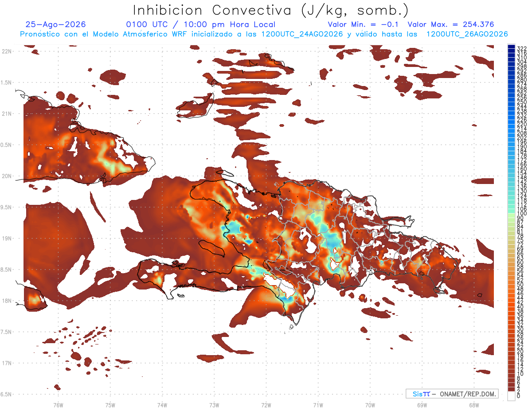Select the date text '25-Ago-2026'
The height and width of the screenshot is (411, 532).
[x=56, y=25]
